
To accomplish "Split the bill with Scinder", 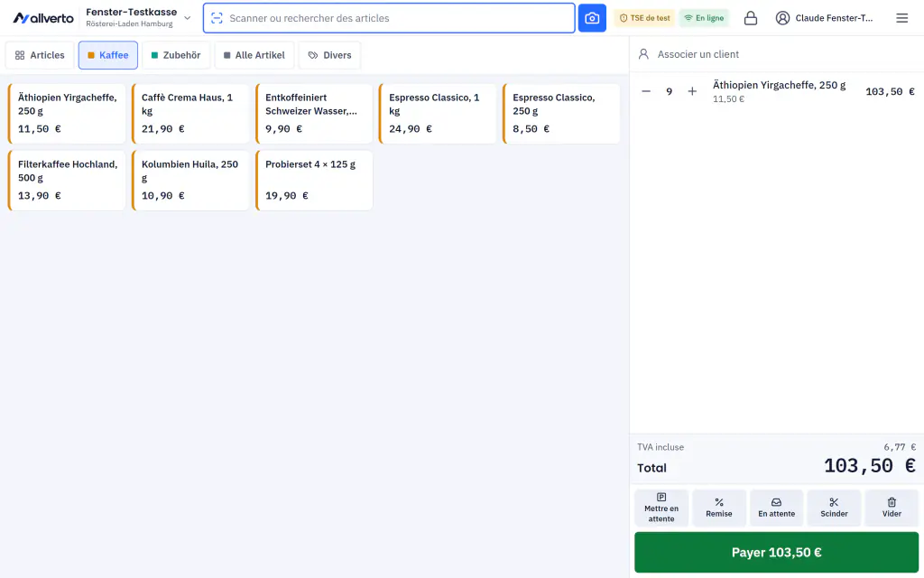I will click(834, 508).
